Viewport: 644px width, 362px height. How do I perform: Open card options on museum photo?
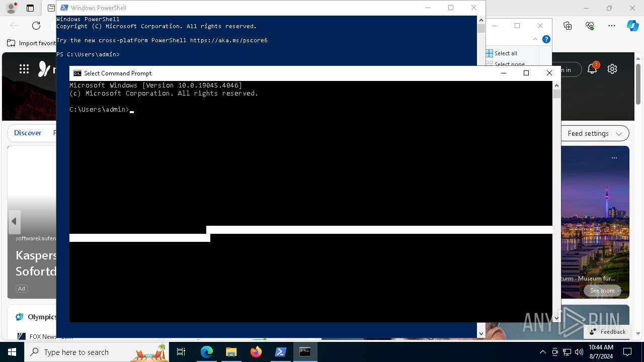tap(614, 158)
